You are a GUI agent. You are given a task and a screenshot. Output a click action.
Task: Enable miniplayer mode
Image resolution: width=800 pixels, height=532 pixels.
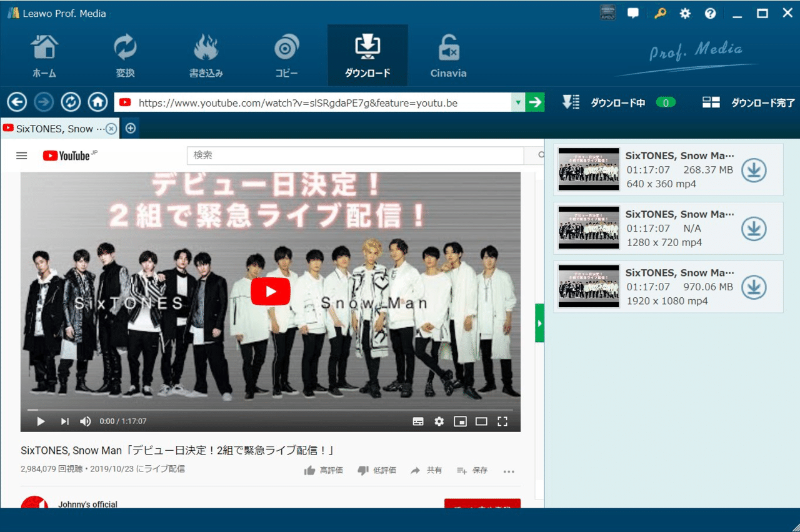tap(460, 421)
